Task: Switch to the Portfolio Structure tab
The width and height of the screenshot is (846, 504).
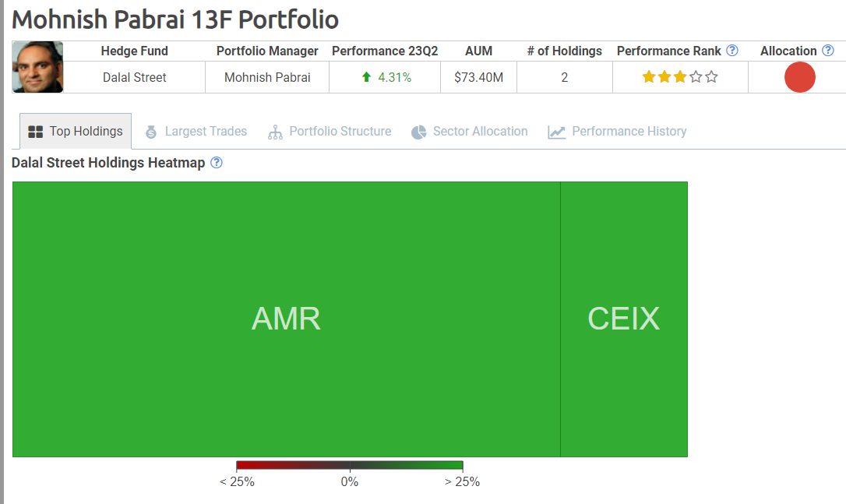Action: tap(330, 131)
